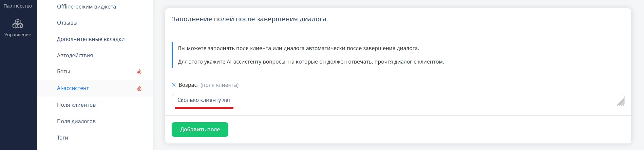The height and width of the screenshot is (150, 644).
Task: Open Поля диалогов settings
Action: 76,121
